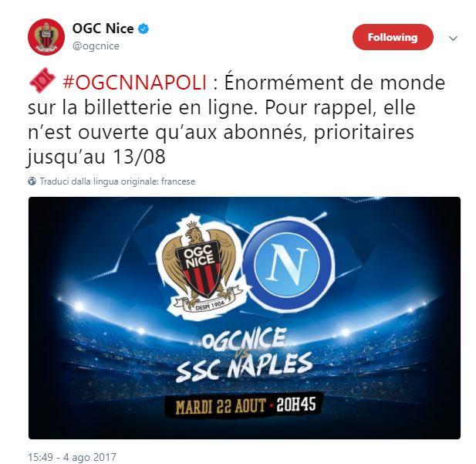Click the Napoli N logo in the image
The image size is (476, 464).
(288, 265)
